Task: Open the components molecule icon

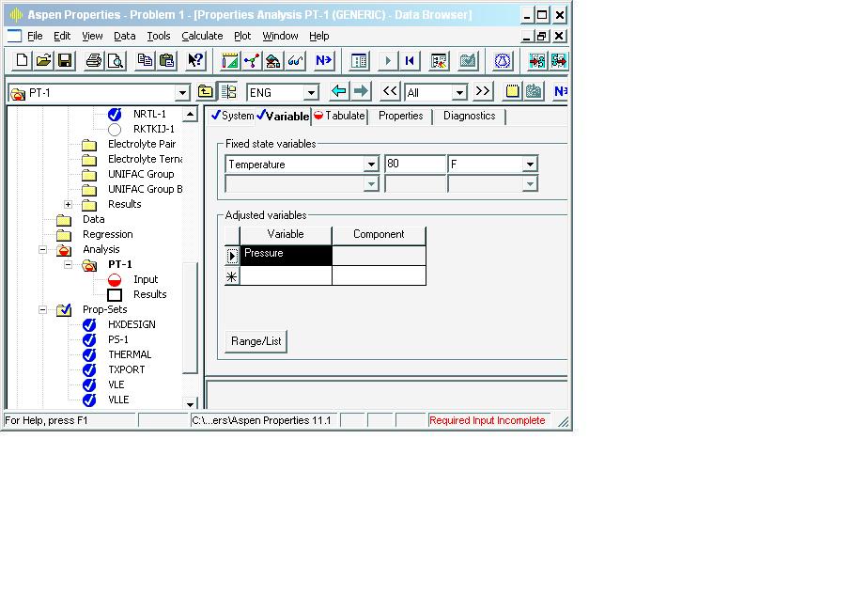Action: tap(252, 60)
